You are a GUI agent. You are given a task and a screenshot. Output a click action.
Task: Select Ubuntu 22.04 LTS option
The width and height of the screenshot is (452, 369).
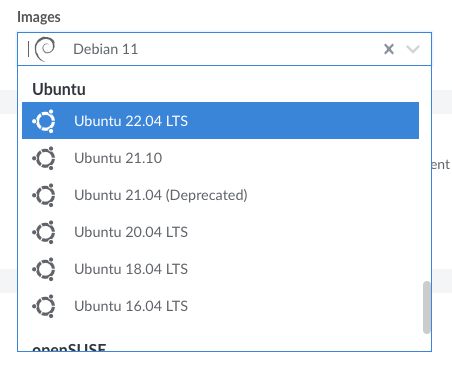click(x=220, y=121)
